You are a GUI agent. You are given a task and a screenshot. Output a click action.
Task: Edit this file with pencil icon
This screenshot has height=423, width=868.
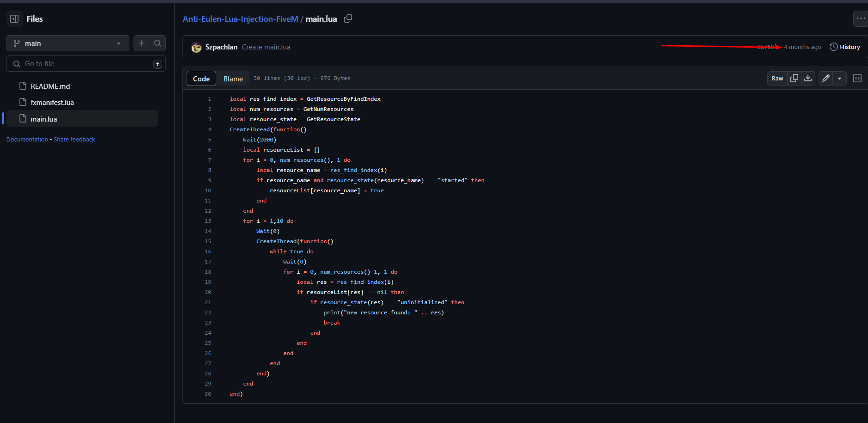[826, 79]
